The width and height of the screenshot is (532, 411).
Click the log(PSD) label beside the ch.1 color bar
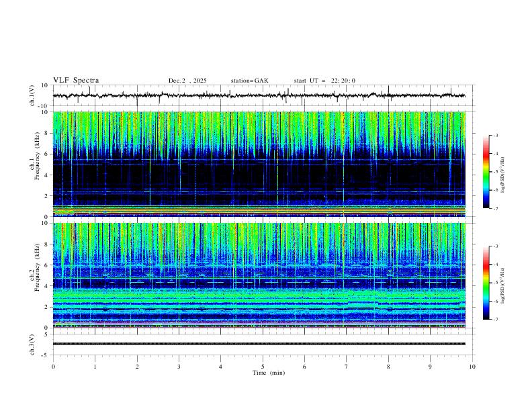coord(503,175)
